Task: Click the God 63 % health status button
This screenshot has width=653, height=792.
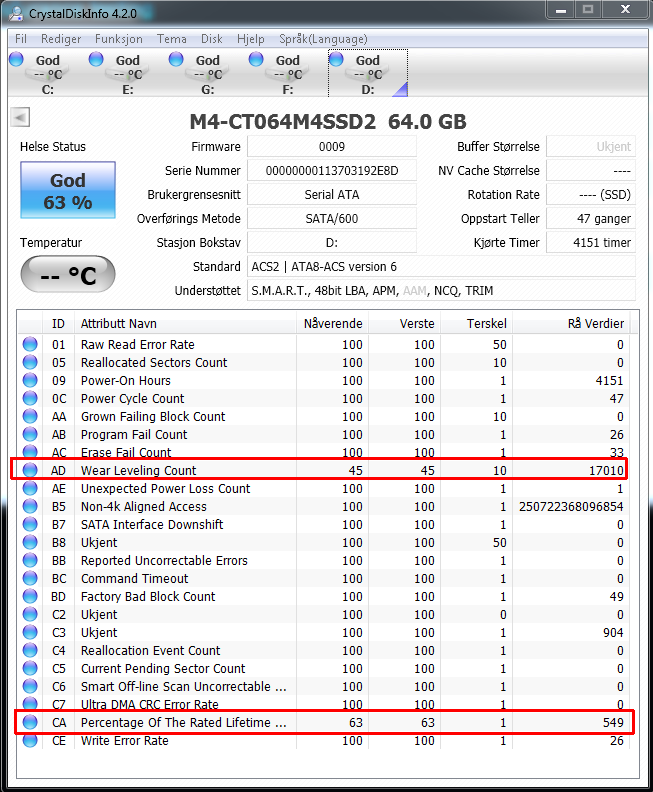Action: coord(68,190)
